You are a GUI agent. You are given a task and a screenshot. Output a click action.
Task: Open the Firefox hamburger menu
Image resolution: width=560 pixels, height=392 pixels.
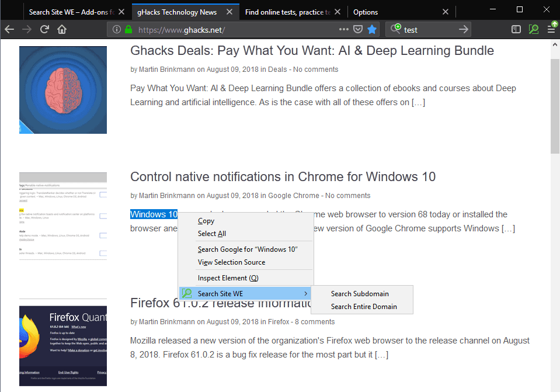pos(552,29)
